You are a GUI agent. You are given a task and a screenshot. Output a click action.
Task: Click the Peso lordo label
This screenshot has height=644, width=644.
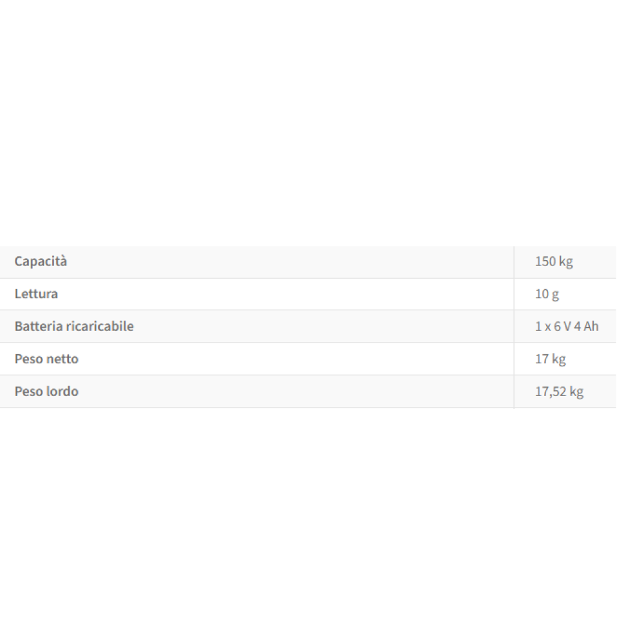coord(46,391)
